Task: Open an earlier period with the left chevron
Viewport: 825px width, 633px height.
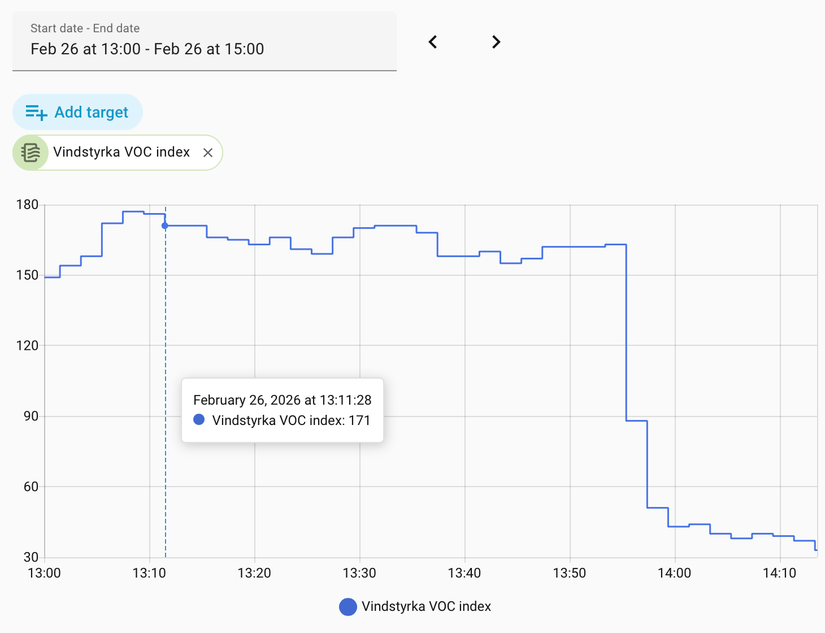Action: [x=432, y=42]
